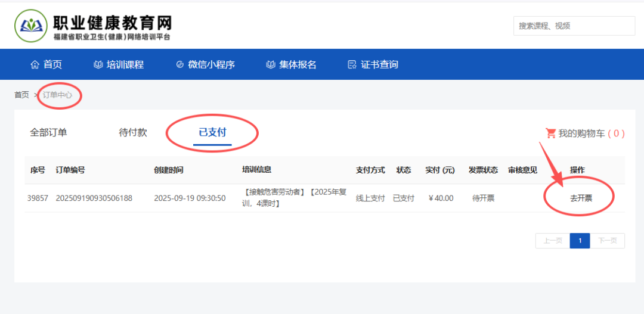Viewport: 644px width, 314px height.
Task: Click the red shopping cart icon
Action: [x=550, y=133]
